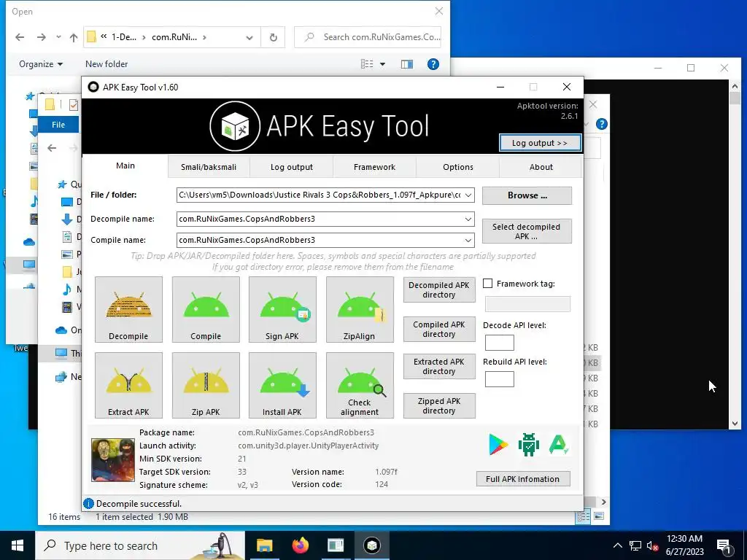Start Compile with the green android button
The height and width of the screenshot is (560, 747).
pos(206,309)
